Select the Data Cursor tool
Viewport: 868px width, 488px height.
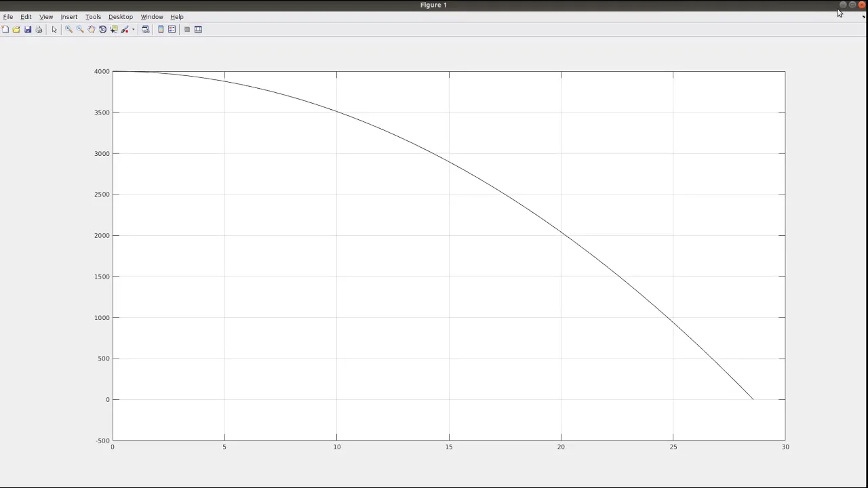pos(114,29)
